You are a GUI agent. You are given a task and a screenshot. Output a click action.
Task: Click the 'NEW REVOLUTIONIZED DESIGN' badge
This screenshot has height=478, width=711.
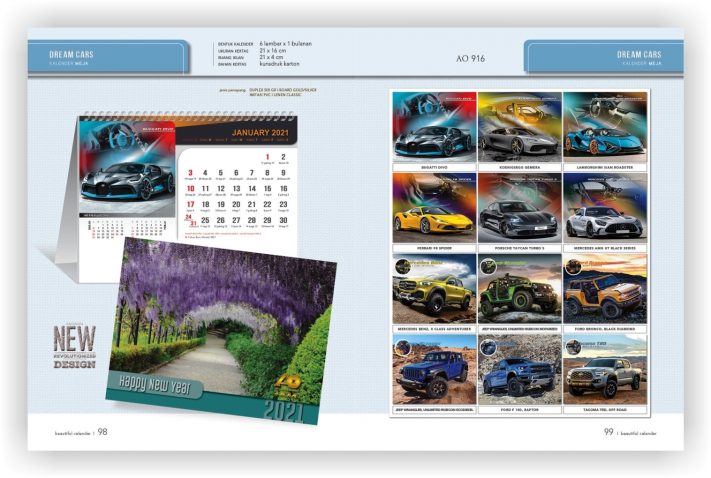74,346
